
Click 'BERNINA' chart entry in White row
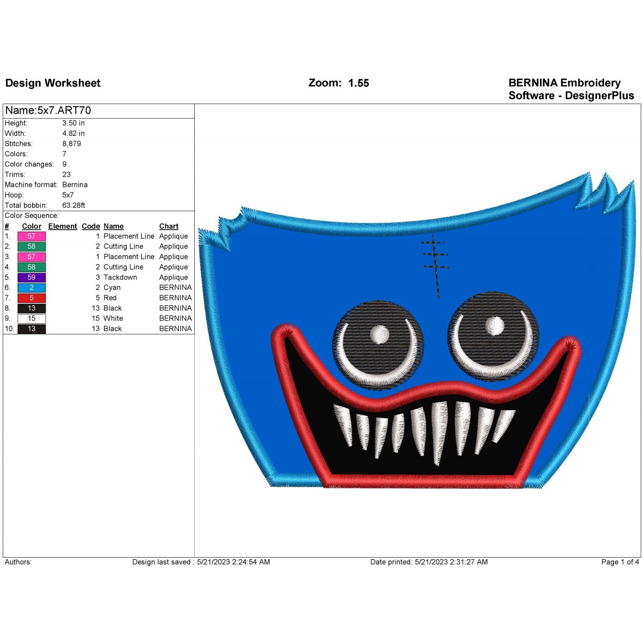[175, 318]
